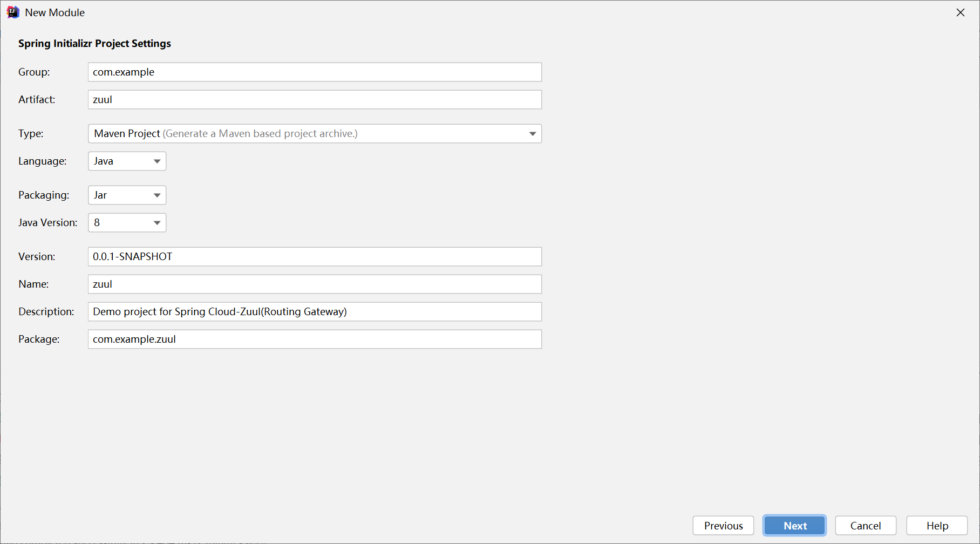This screenshot has width=980, height=544.
Task: Go back with the Previous button
Action: pos(723,526)
